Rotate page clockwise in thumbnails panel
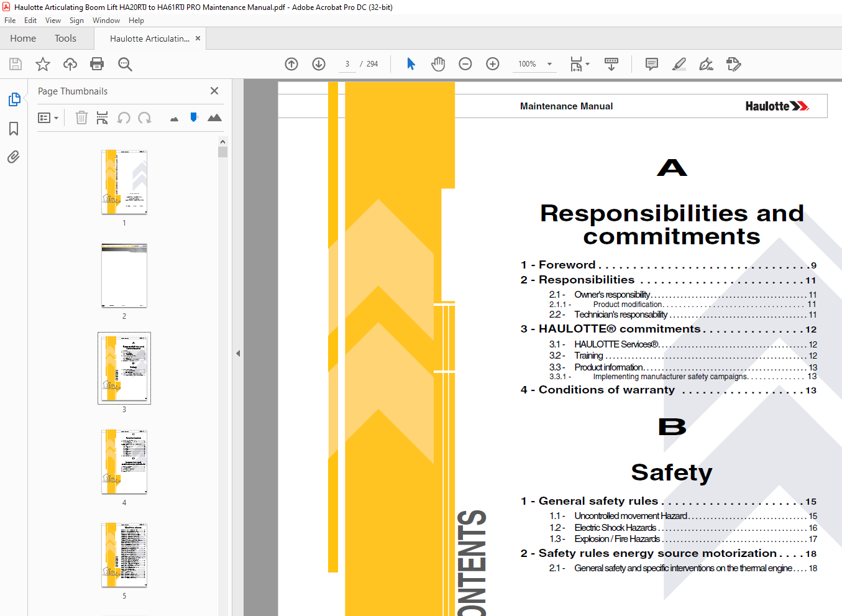The image size is (842, 616). click(145, 117)
